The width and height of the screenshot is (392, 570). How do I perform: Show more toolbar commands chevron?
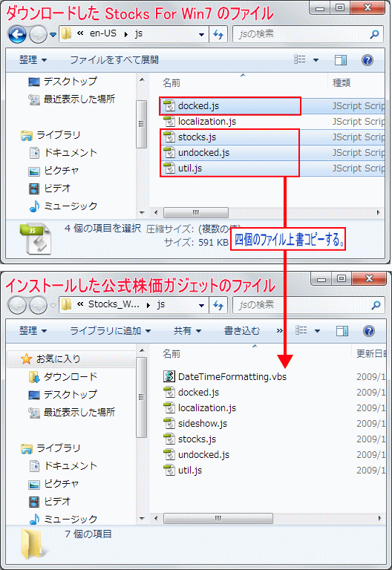point(279,331)
